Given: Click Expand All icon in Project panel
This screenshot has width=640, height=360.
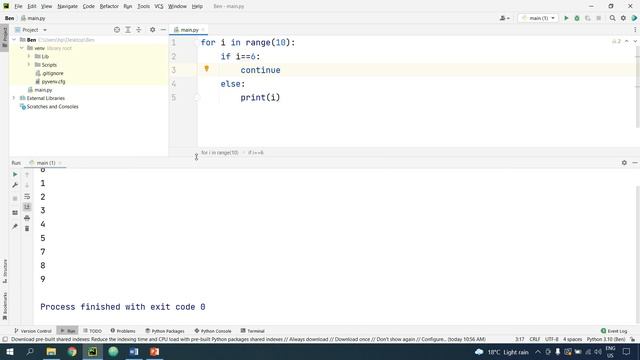Looking at the screenshot, I should point(128,30).
